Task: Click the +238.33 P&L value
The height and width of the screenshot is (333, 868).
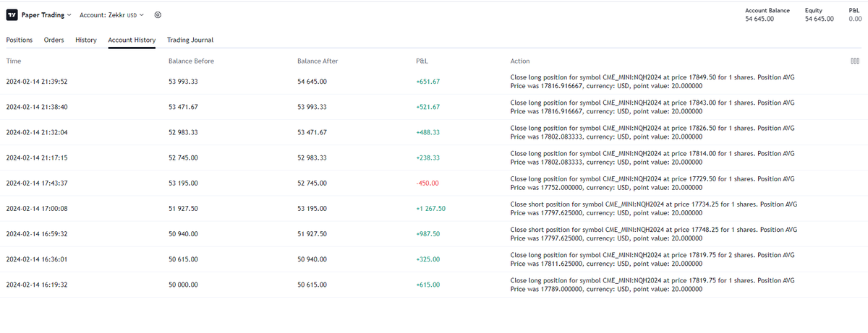Action: point(427,157)
